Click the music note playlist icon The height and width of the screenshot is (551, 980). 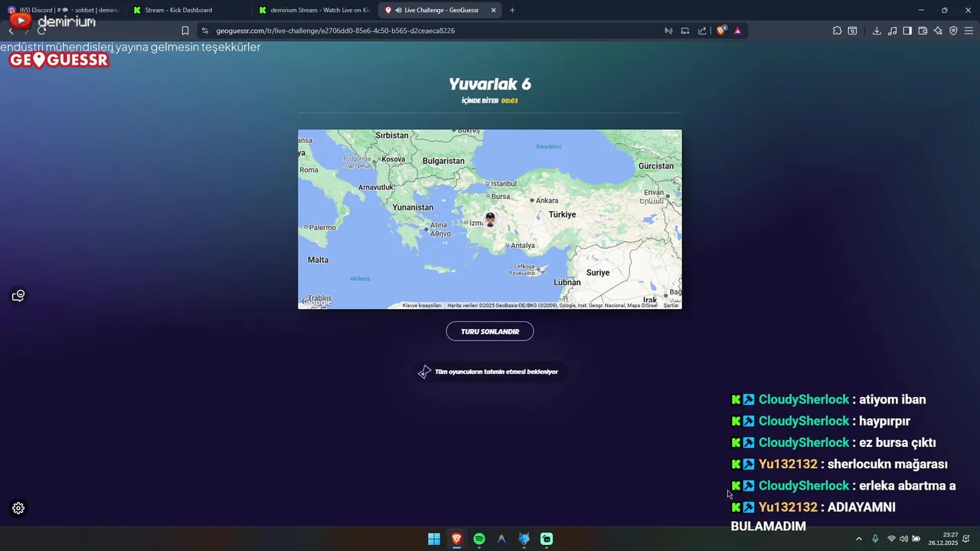tap(892, 31)
